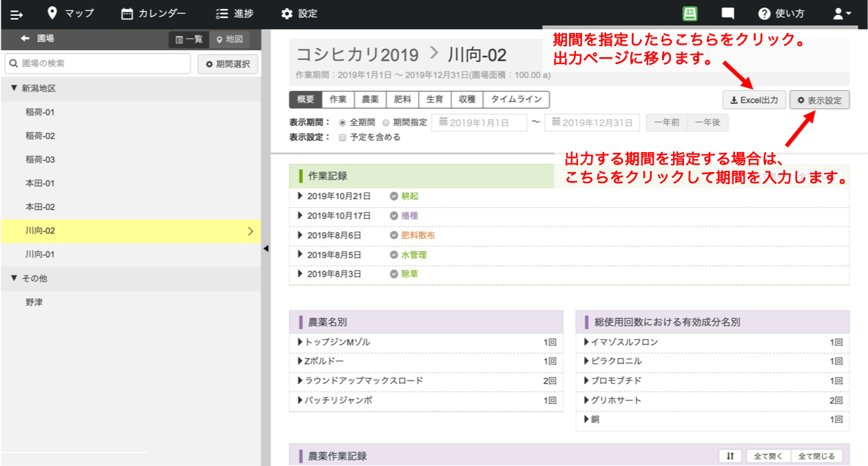Viewport: 868px width, 466px height.
Task: Click the end date field 2019年12月31日
Action: click(592, 123)
